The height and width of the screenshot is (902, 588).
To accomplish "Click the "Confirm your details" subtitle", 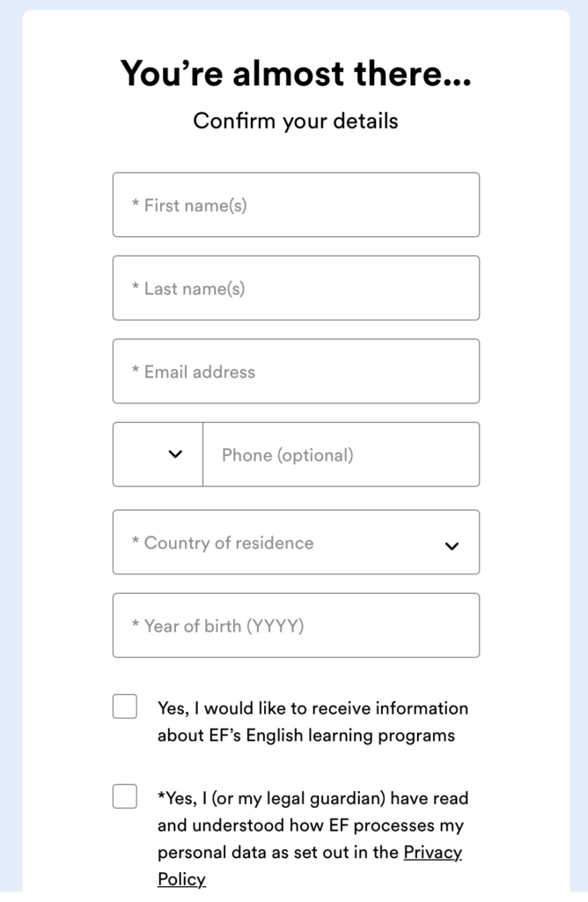I will pos(296,121).
